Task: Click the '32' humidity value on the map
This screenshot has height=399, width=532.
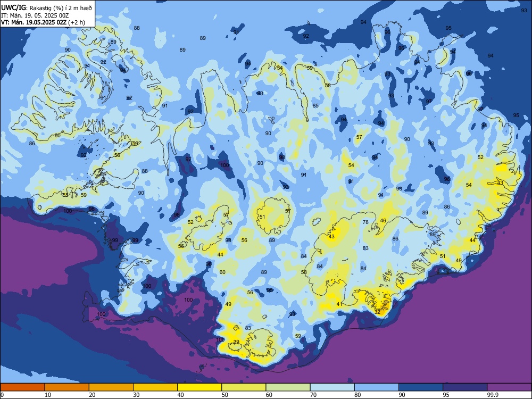Action: (377, 312)
